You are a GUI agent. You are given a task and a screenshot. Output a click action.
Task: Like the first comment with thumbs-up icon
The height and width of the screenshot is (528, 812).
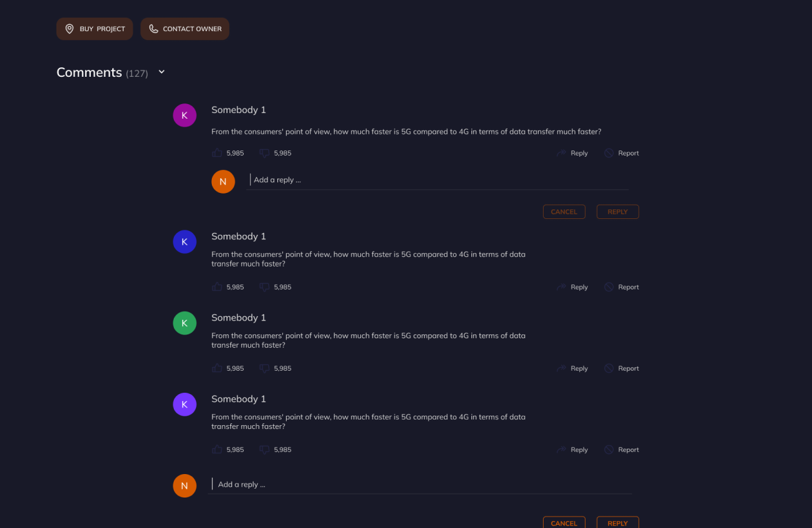(x=218, y=153)
